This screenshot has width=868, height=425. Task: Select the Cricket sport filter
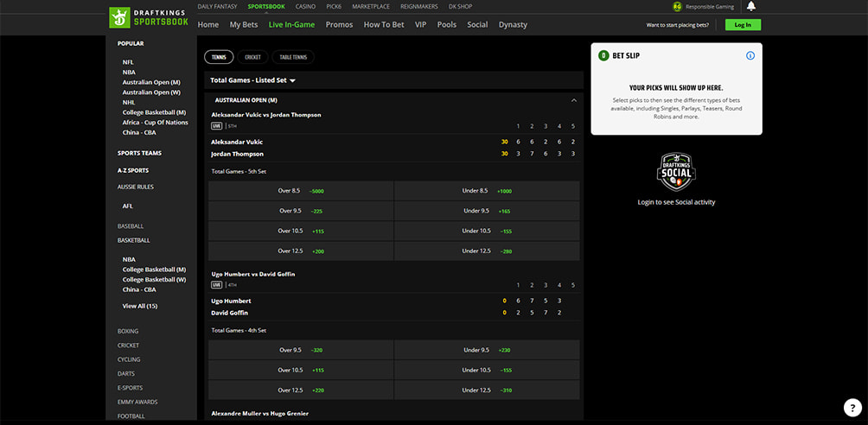(x=253, y=57)
